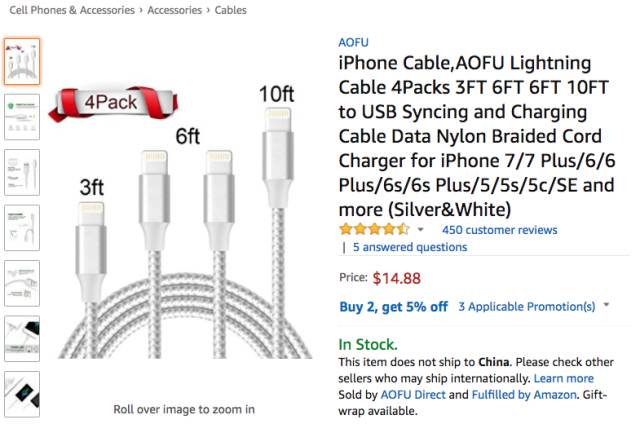This screenshot has height=424, width=640.
Task: Open the AOFU brand link above title
Action: 353,43
